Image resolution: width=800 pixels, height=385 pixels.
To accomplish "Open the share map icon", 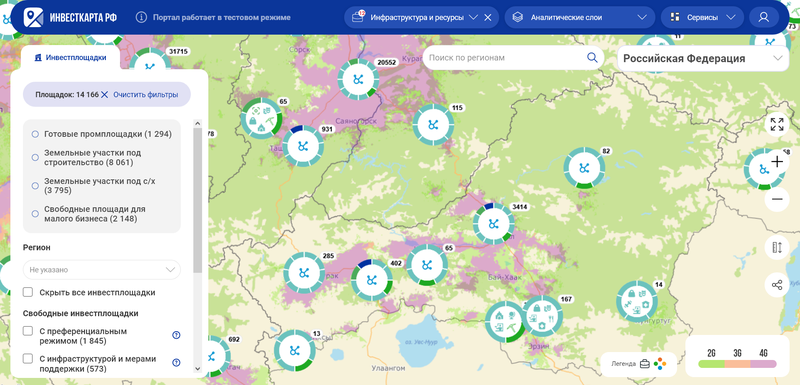I will tap(777, 285).
